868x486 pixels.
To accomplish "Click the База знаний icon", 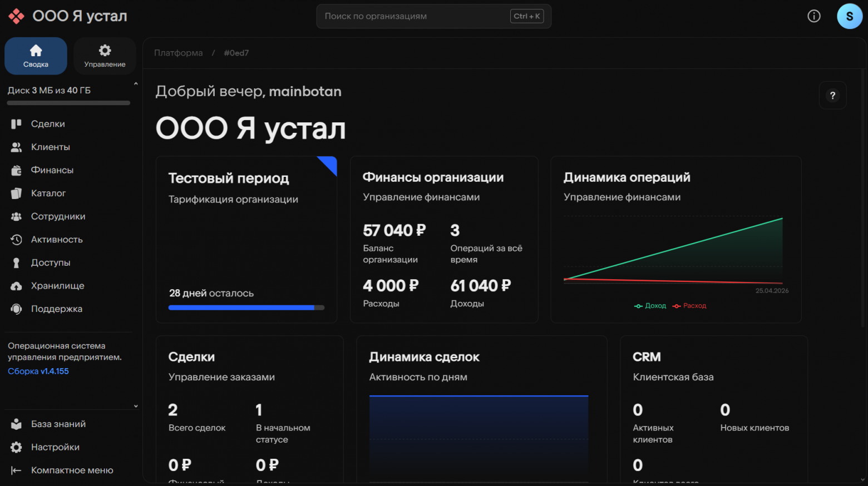I will pos(16,424).
